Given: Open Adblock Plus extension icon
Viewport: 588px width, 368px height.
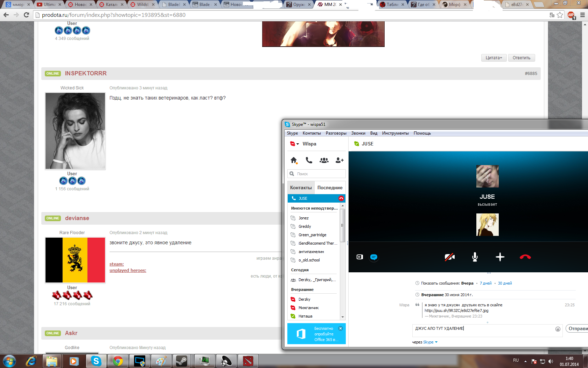Looking at the screenshot, I should click(571, 15).
